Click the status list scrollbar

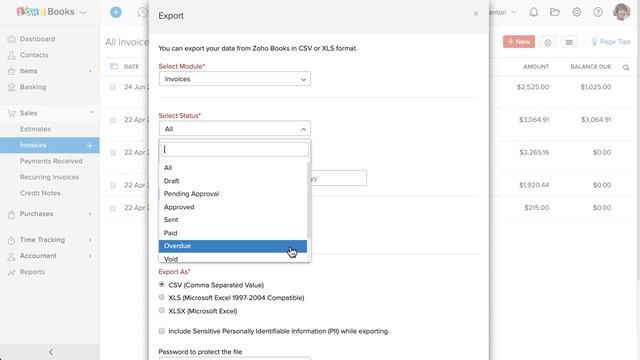[309, 200]
